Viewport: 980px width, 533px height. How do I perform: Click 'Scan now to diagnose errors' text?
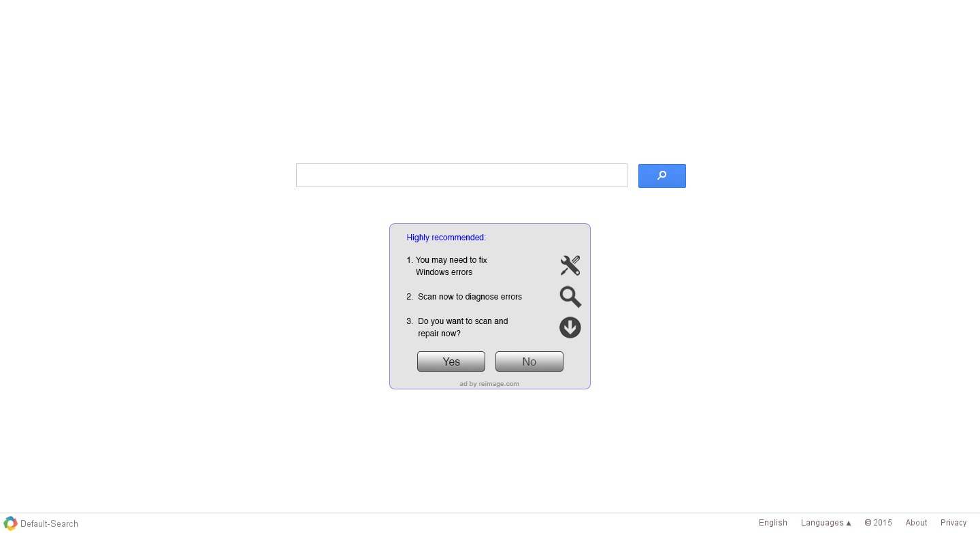tap(464, 297)
